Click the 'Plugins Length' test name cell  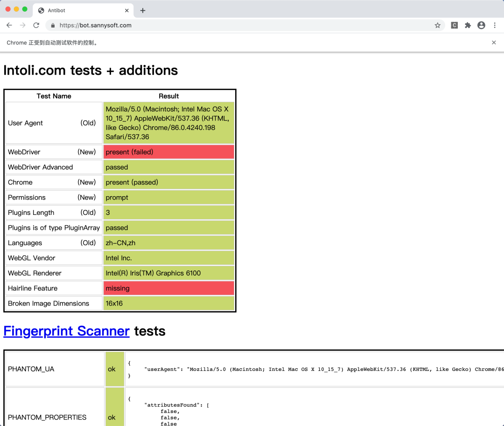[54, 213]
